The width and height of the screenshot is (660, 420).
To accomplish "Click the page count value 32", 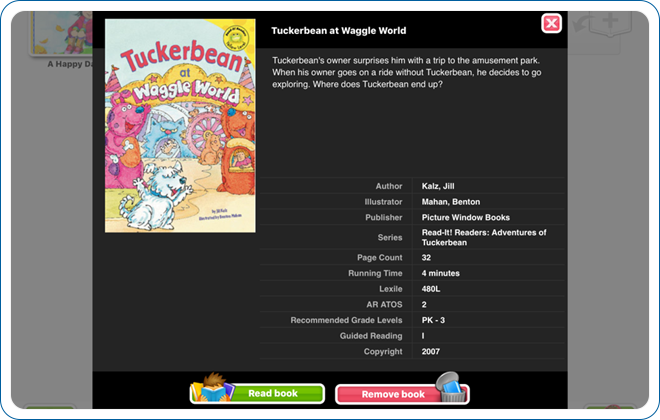I will coord(426,258).
